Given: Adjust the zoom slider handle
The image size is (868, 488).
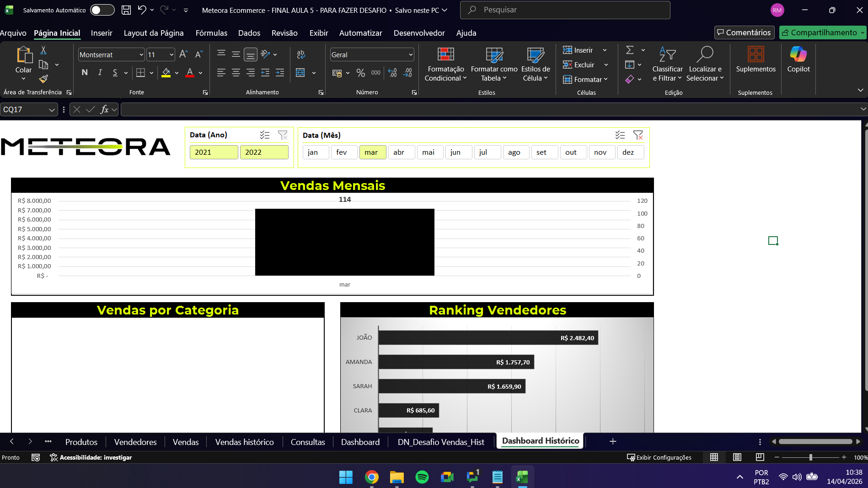Looking at the screenshot, I should [810, 457].
